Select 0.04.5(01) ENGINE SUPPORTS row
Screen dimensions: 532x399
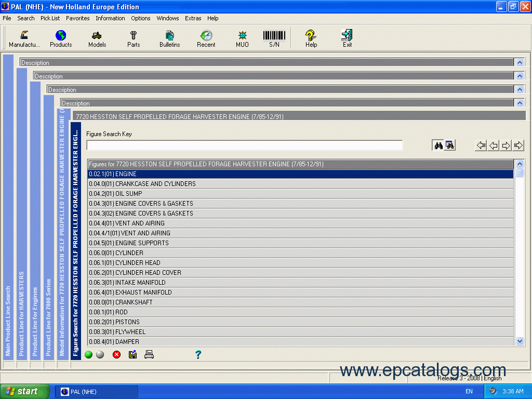(x=300, y=243)
